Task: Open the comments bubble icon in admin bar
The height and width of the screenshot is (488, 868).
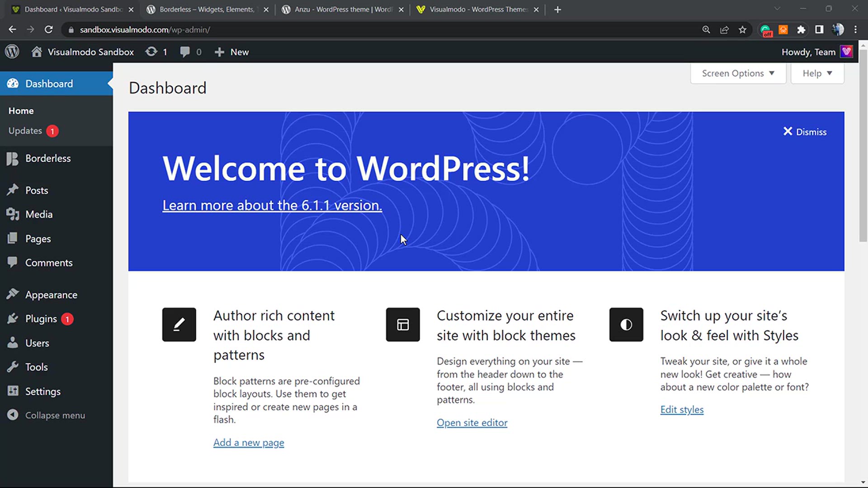Action: tap(184, 52)
